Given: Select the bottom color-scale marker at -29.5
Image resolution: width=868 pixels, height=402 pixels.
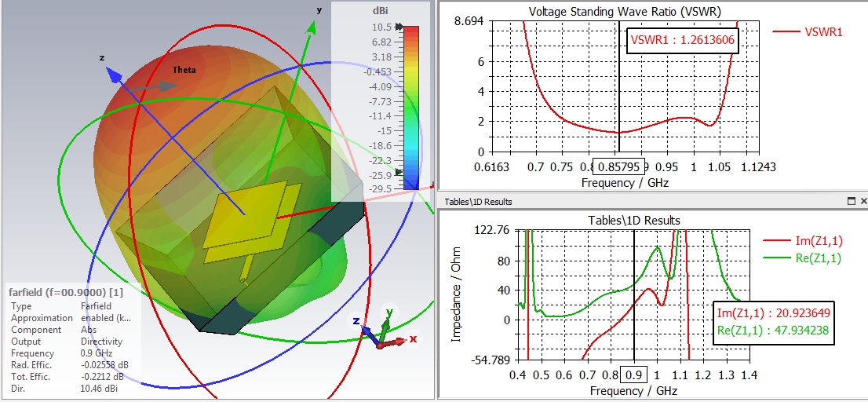Looking at the screenshot, I should pyautogui.click(x=399, y=173).
